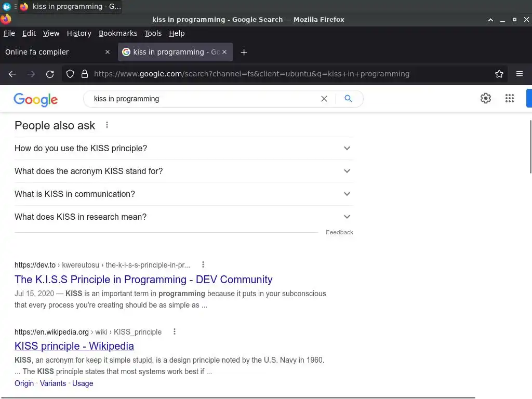
Task: Expand What does the acronym KISS stand for
Action: tap(183, 171)
